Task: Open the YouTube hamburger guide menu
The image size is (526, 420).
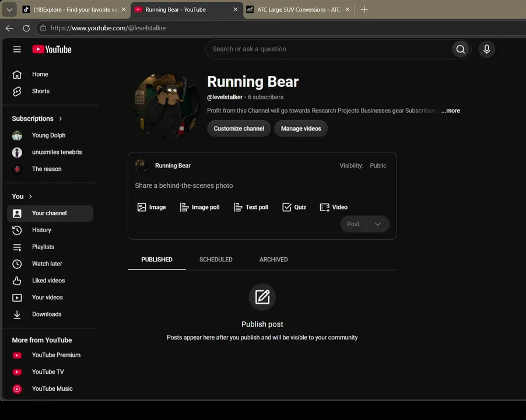Action: pos(17,50)
